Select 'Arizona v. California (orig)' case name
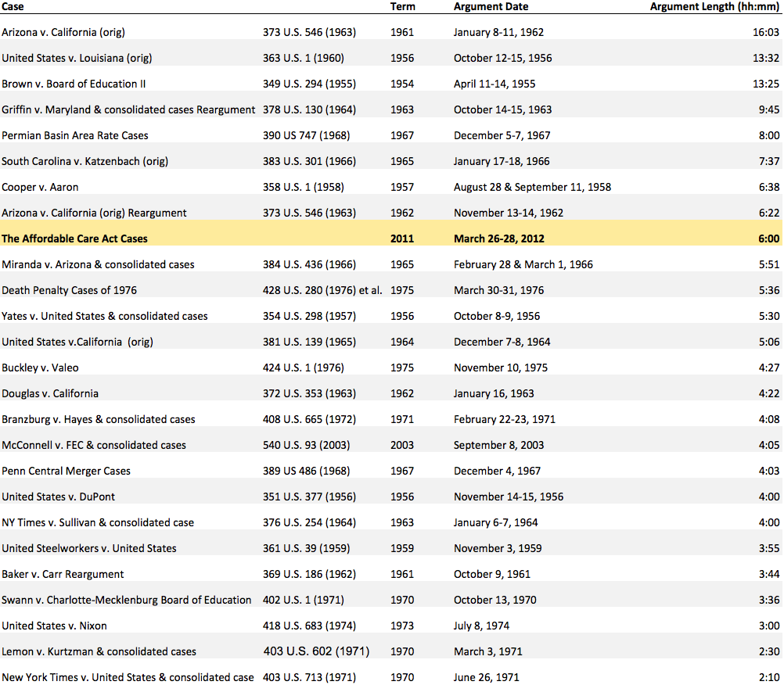The height and width of the screenshot is (685, 784). click(63, 33)
